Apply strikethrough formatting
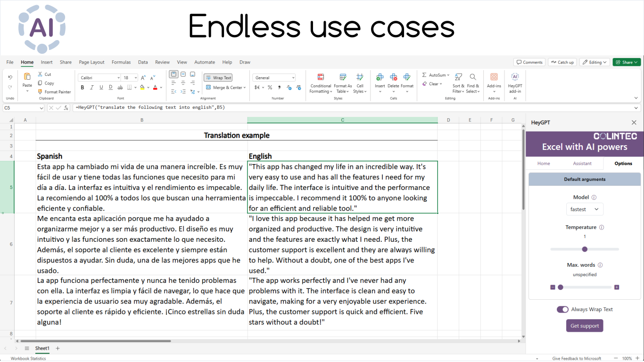This screenshot has height=362, width=644. 120,87
